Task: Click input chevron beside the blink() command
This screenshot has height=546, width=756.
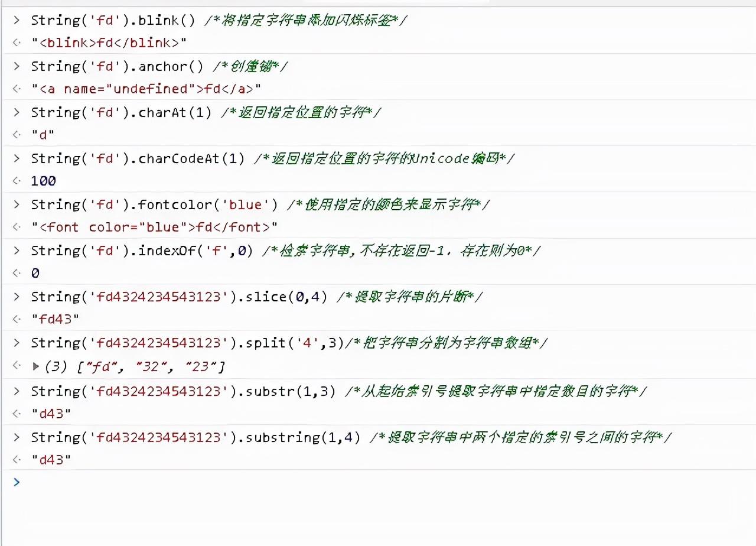Action: point(17,20)
